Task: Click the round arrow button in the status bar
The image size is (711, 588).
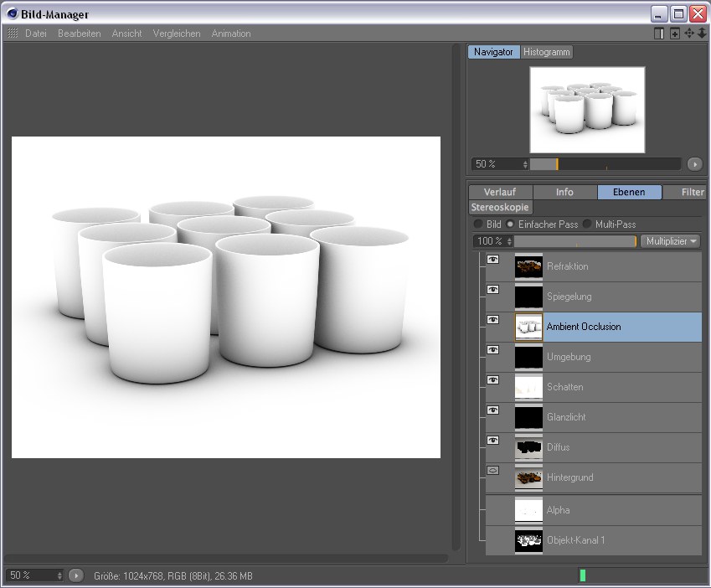Action: pyautogui.click(x=75, y=575)
